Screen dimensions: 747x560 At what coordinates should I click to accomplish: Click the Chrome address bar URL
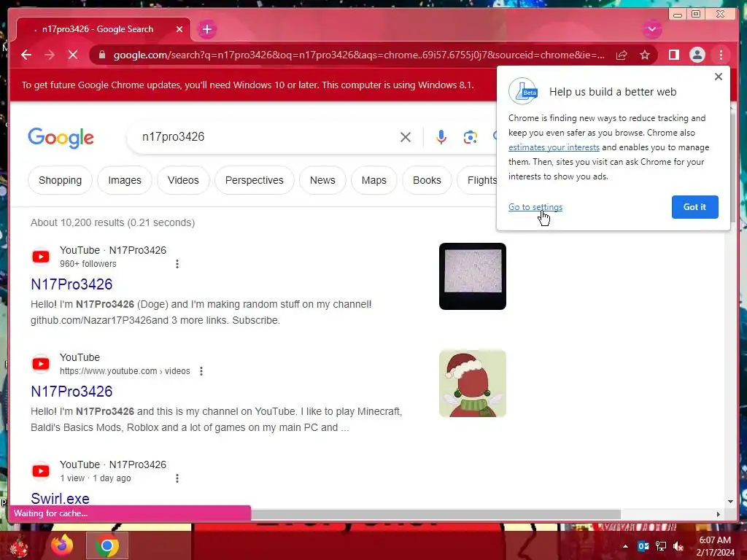coord(359,55)
